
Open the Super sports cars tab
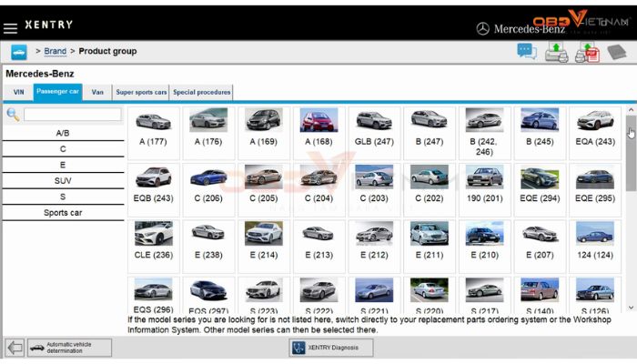point(141,92)
